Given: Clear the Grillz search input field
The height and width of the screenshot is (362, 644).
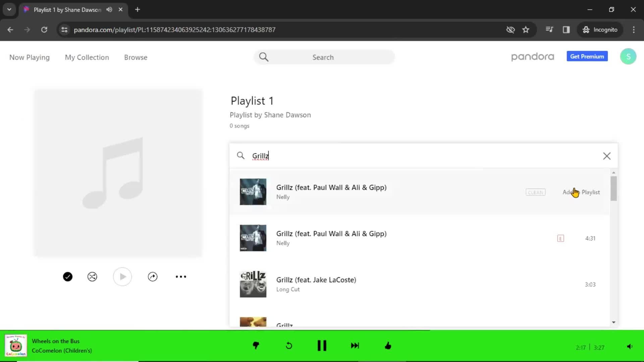Looking at the screenshot, I should (606, 156).
